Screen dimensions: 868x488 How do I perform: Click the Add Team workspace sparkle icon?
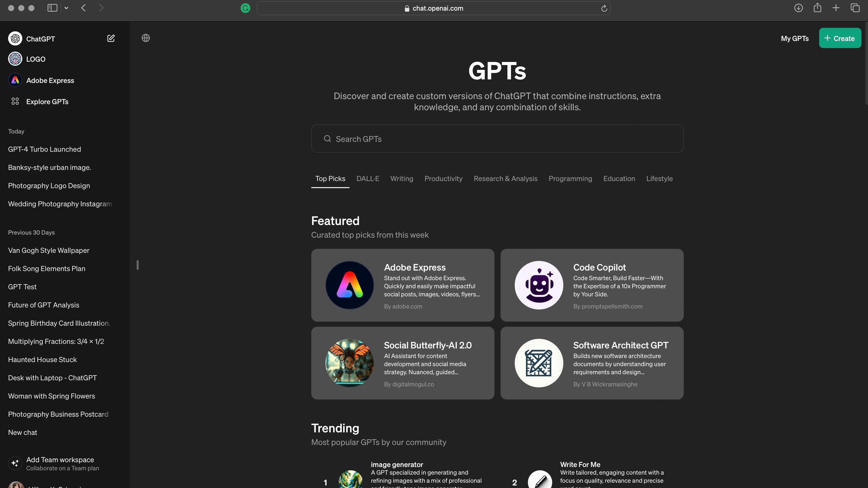tap(15, 463)
